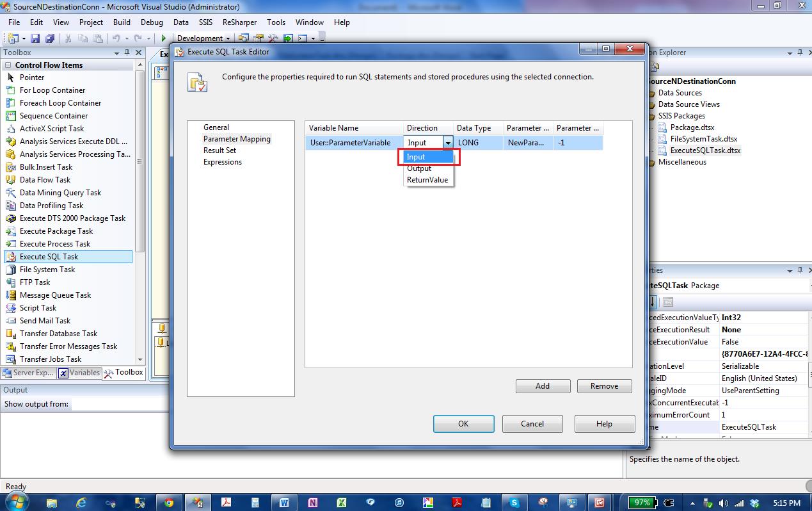Click the Data Flow Task icon
812x511 pixels.
pyautogui.click(x=10, y=180)
